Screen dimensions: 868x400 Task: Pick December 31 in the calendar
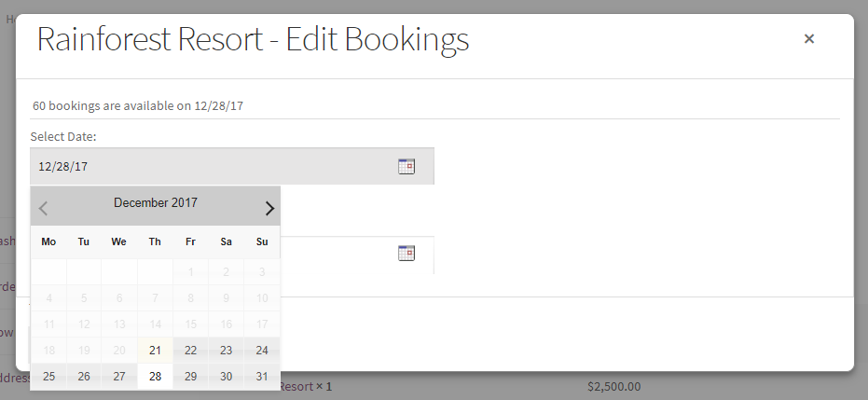point(262,377)
